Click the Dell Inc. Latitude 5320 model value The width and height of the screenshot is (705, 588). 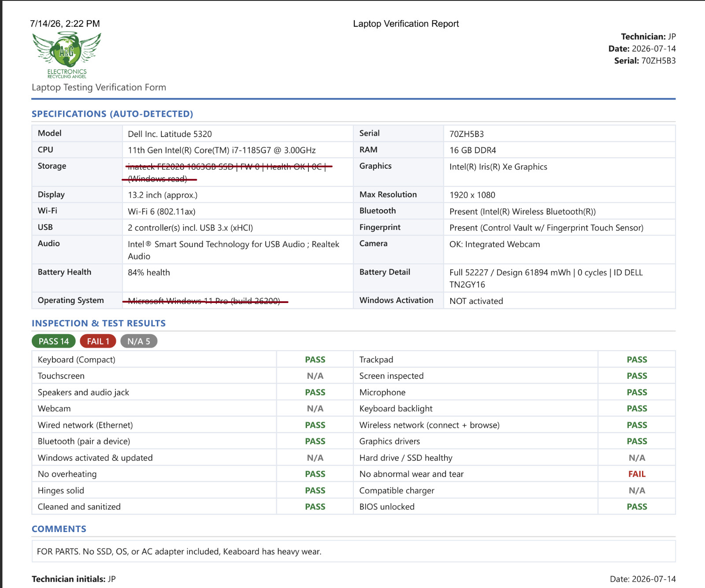tap(170, 134)
